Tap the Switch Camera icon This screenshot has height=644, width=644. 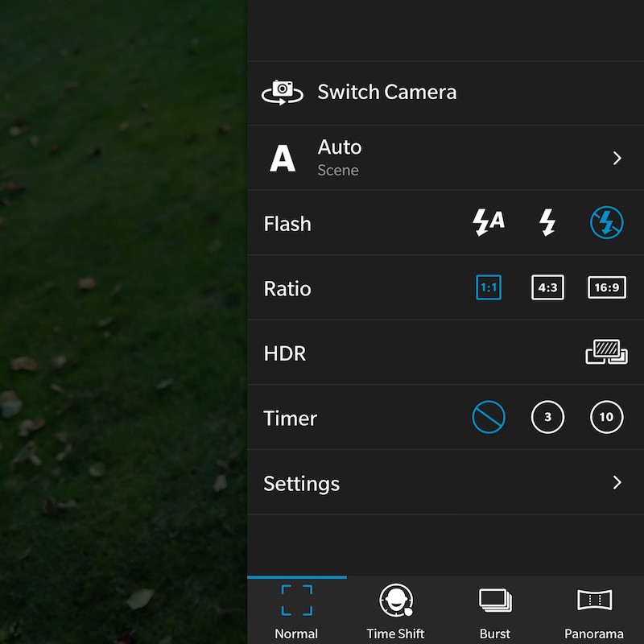pyautogui.click(x=283, y=93)
